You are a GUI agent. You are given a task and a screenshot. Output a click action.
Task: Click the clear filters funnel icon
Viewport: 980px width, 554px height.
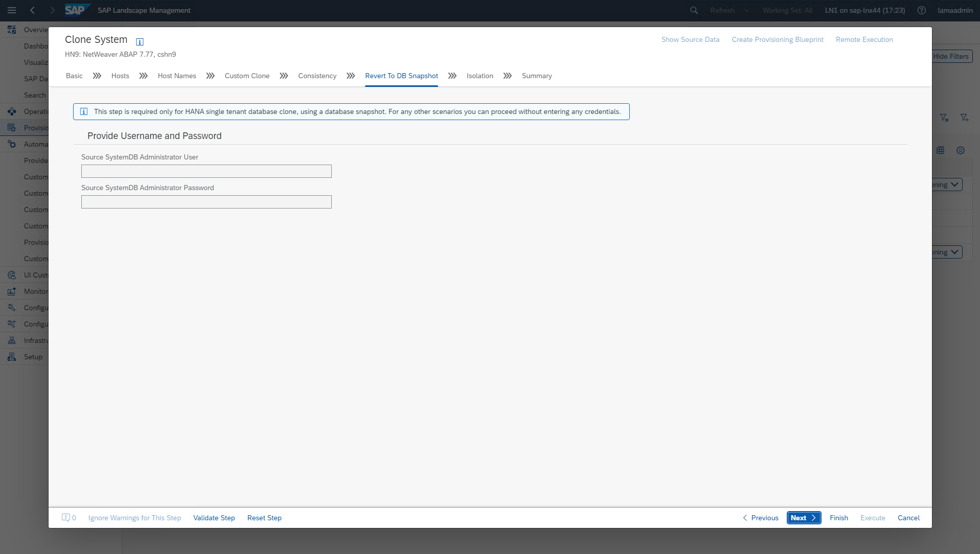[944, 118]
